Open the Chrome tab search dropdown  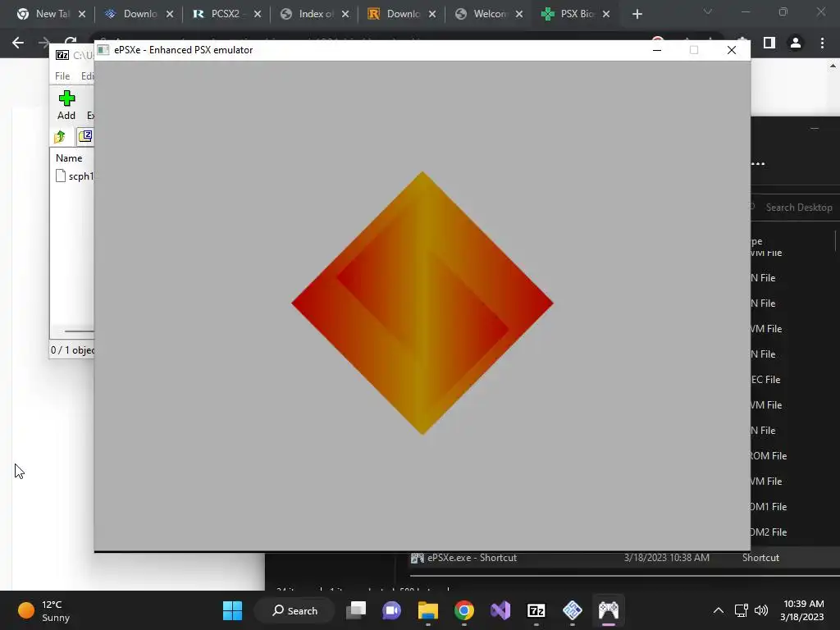coord(708,11)
